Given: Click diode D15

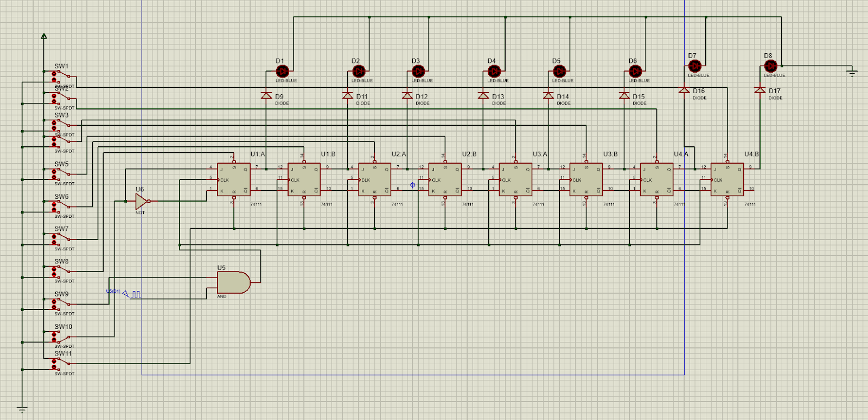Looking at the screenshot, I should pos(624,95).
